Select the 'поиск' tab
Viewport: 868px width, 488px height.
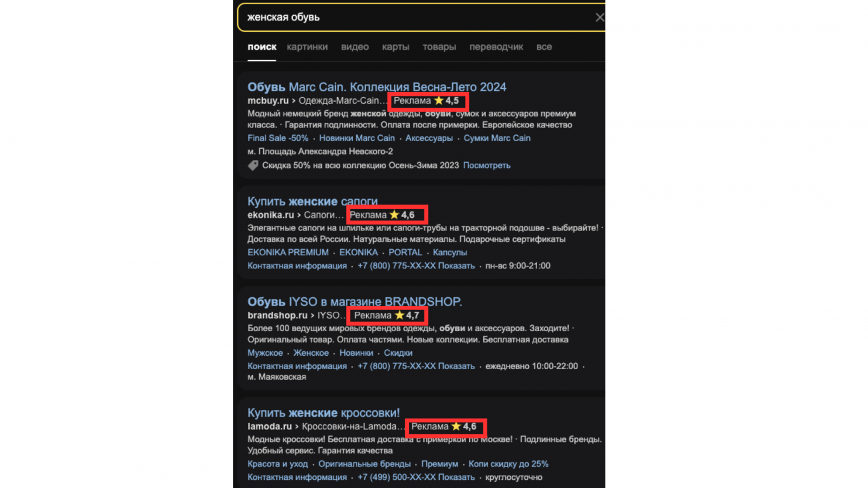262,47
